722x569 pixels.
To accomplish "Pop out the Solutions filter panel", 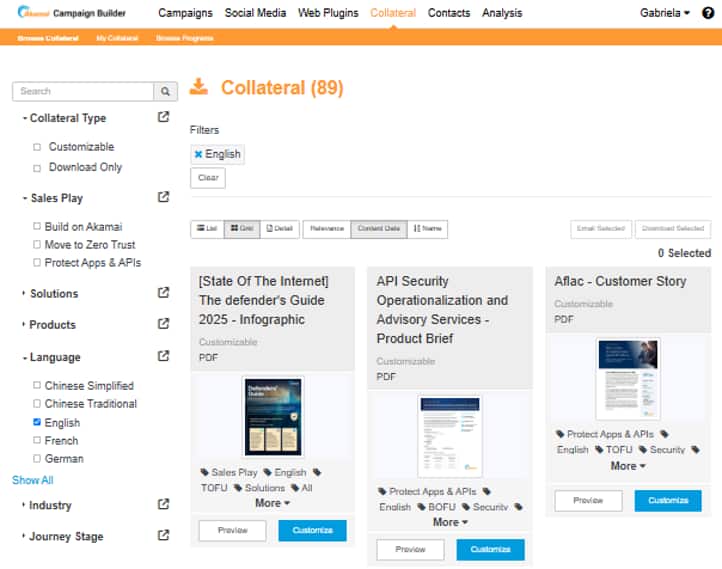I will (164, 293).
